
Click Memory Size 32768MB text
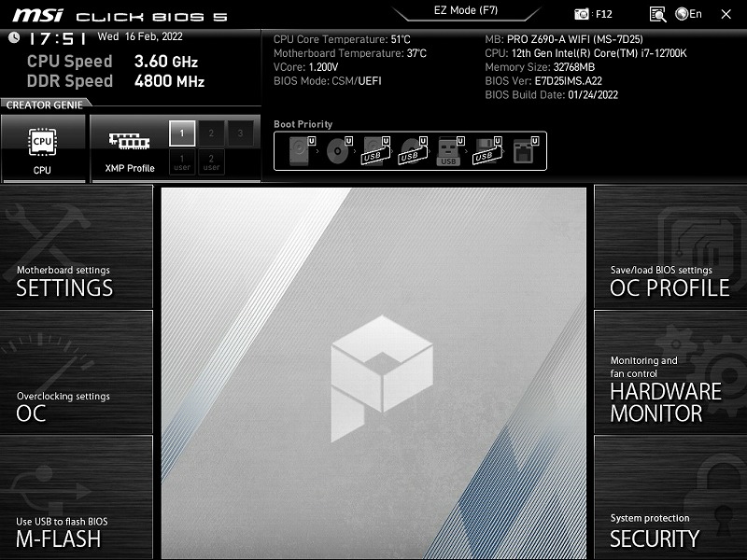pos(540,67)
